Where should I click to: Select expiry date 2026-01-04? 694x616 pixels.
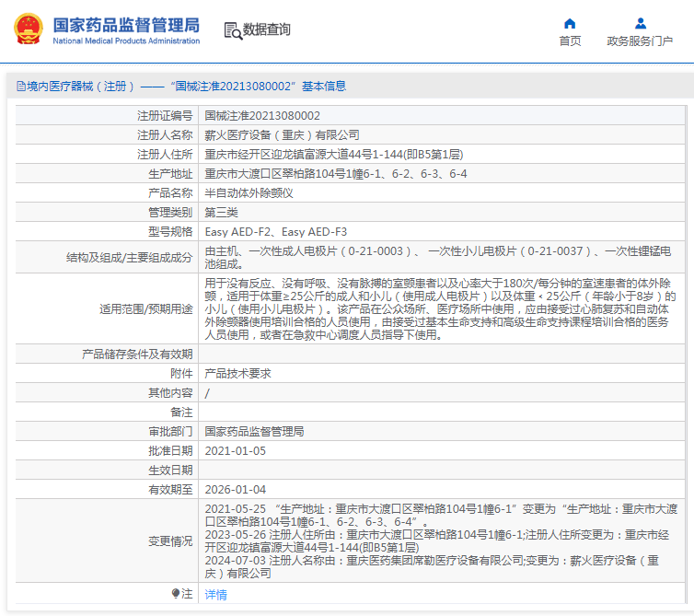point(235,489)
